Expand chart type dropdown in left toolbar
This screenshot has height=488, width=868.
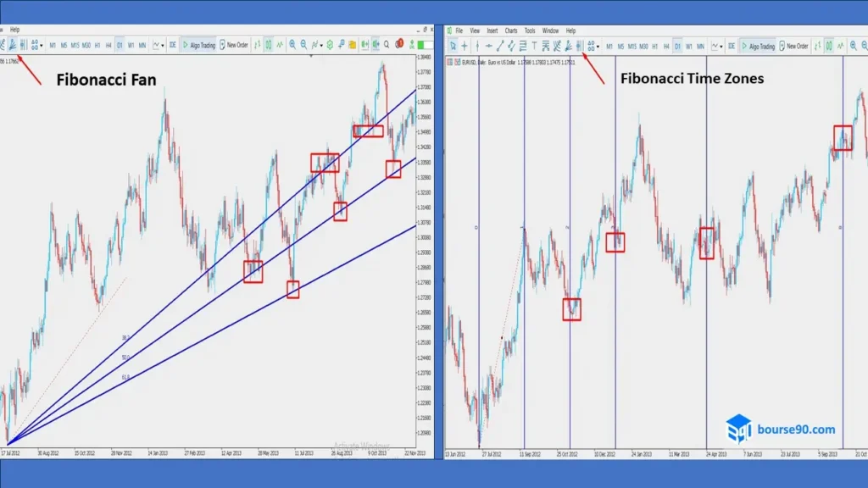tap(159, 45)
